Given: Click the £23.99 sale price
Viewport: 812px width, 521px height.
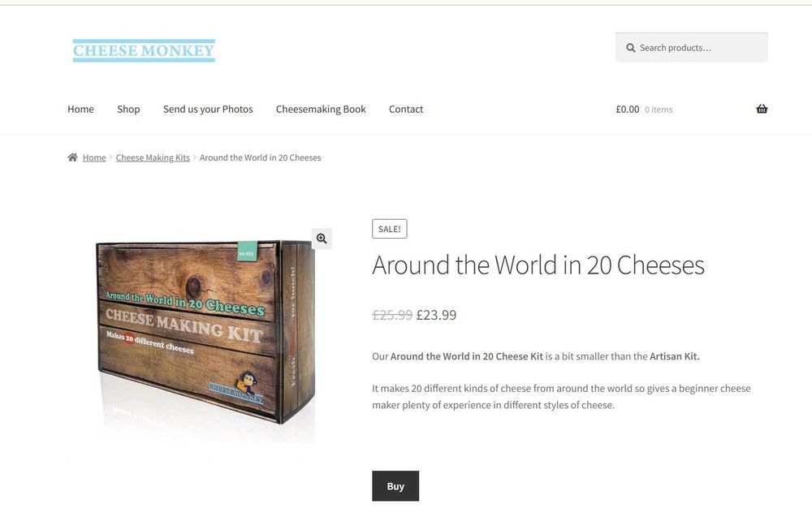Looking at the screenshot, I should 437,315.
